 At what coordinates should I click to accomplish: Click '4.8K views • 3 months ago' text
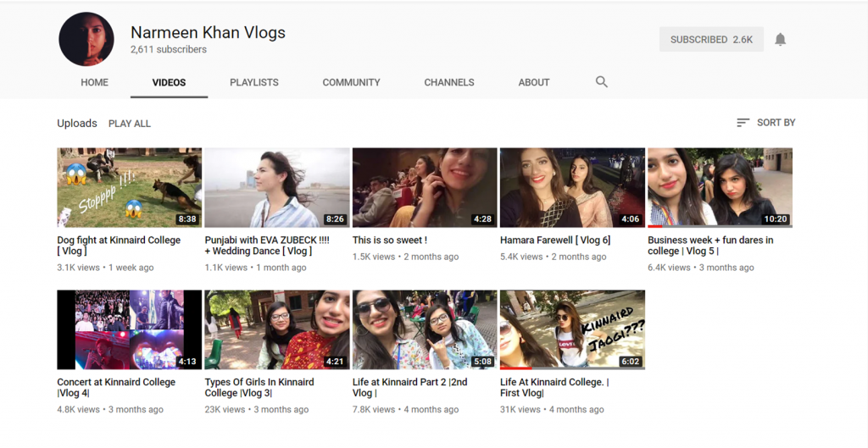point(110,409)
